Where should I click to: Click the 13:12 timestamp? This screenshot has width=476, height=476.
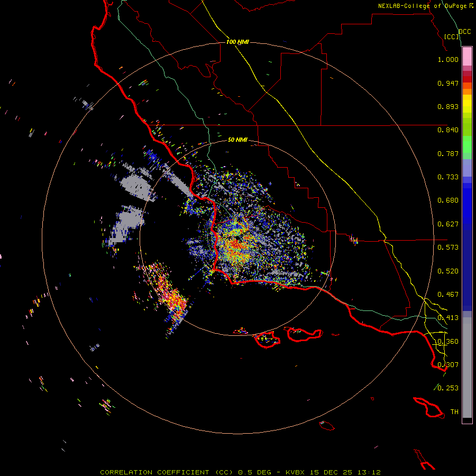pyautogui.click(x=369, y=472)
